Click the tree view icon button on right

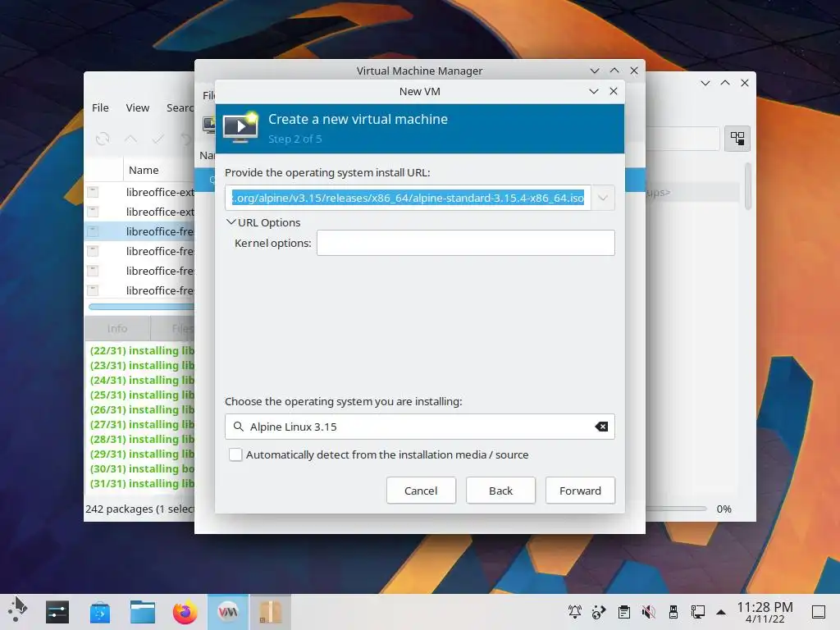(x=737, y=139)
